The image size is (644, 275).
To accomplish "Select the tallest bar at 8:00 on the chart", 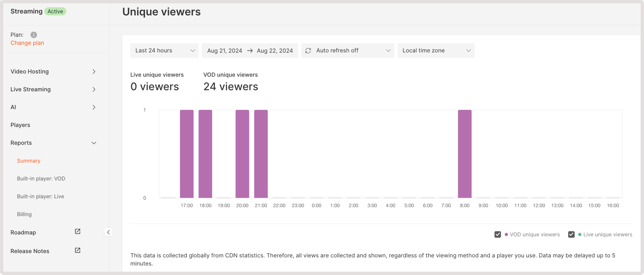I will 465,154.
